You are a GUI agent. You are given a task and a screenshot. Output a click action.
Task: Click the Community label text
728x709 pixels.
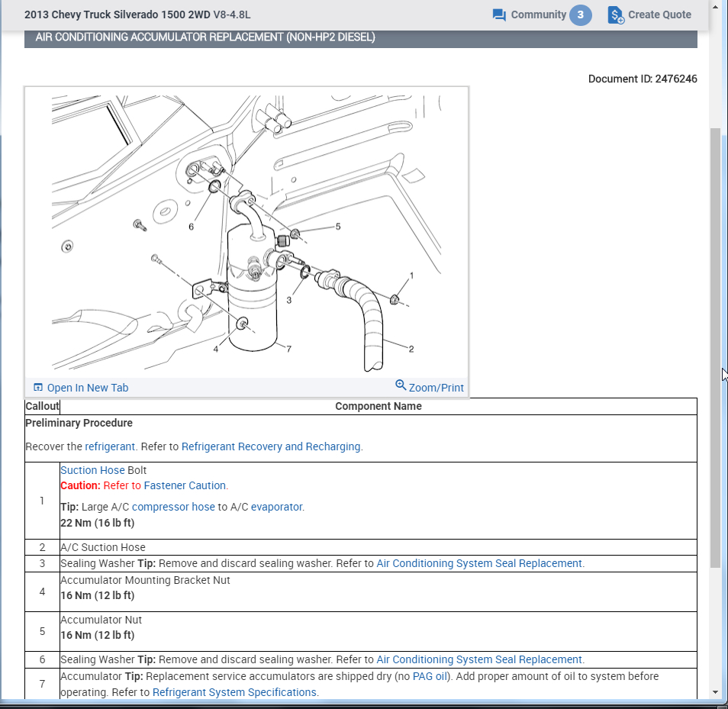539,15
